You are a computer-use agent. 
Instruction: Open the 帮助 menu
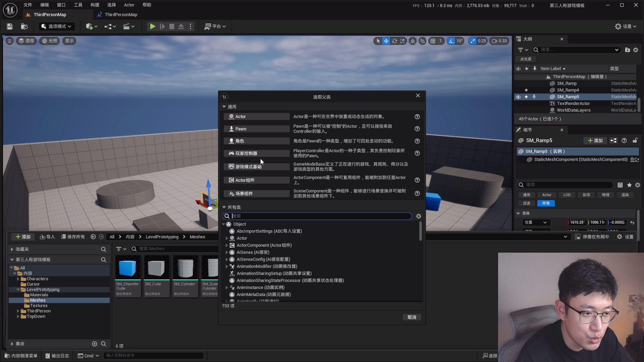147,5
